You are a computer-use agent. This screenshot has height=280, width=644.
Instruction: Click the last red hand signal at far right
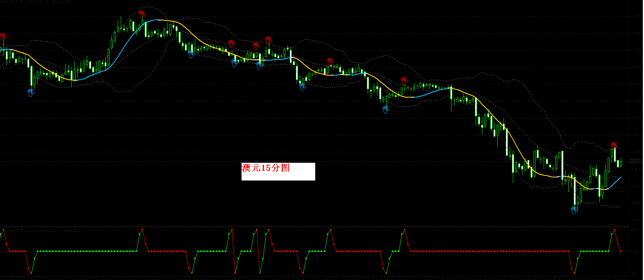tap(614, 146)
